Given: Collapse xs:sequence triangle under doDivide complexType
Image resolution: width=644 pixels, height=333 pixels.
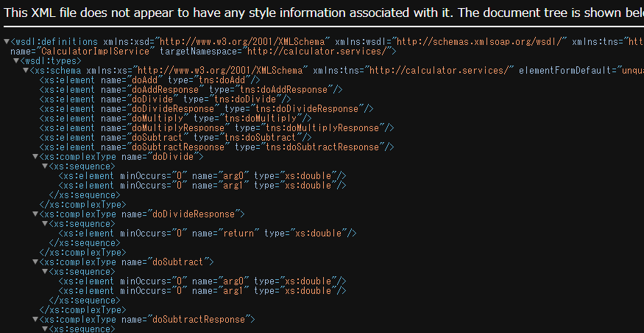Looking at the screenshot, I should click(45, 166).
